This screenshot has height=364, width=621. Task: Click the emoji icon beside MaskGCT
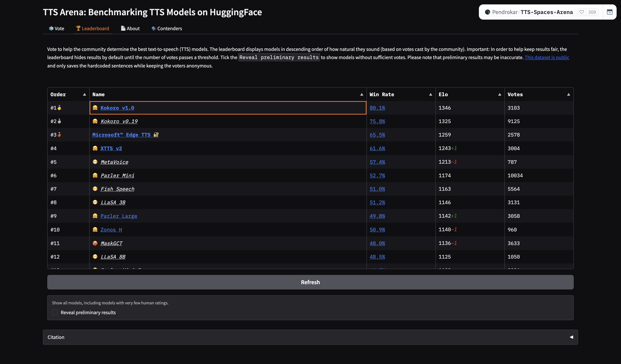click(95, 243)
